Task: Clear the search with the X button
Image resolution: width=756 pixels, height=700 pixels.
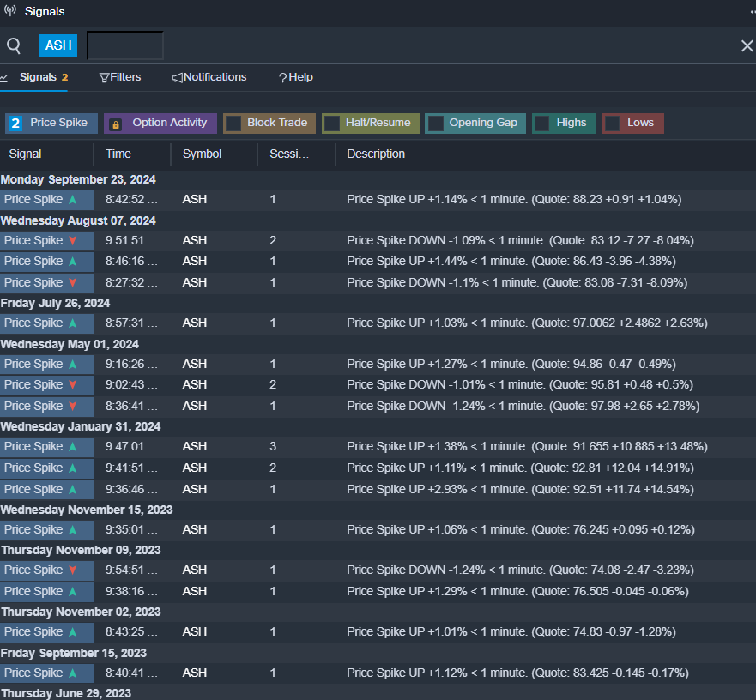Action: point(747,45)
